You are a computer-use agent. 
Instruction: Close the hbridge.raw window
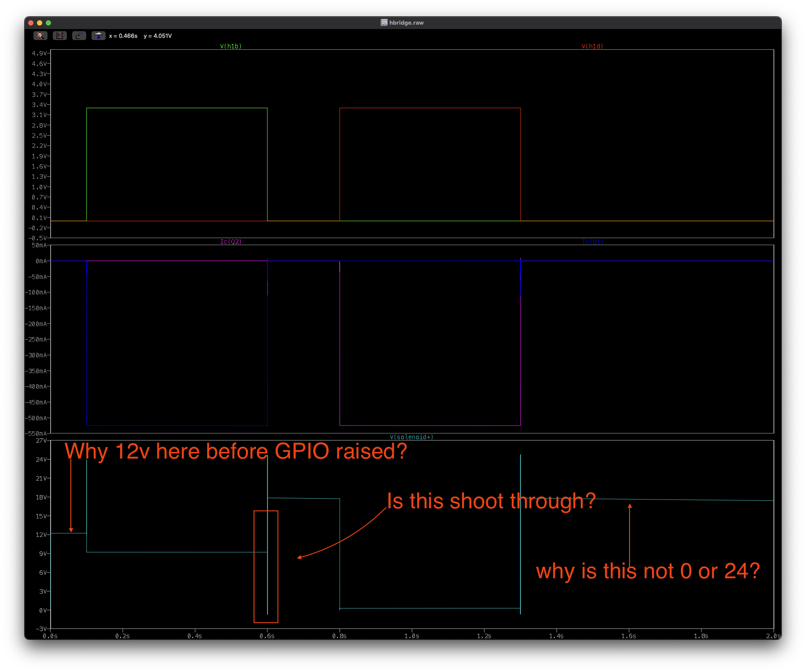[31, 22]
